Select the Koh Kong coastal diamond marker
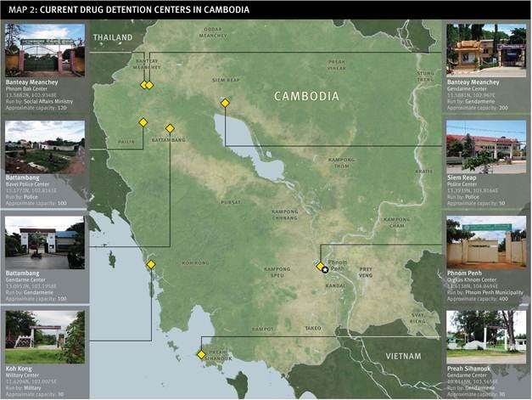This screenshot has width=532, height=400. pyautogui.click(x=151, y=264)
